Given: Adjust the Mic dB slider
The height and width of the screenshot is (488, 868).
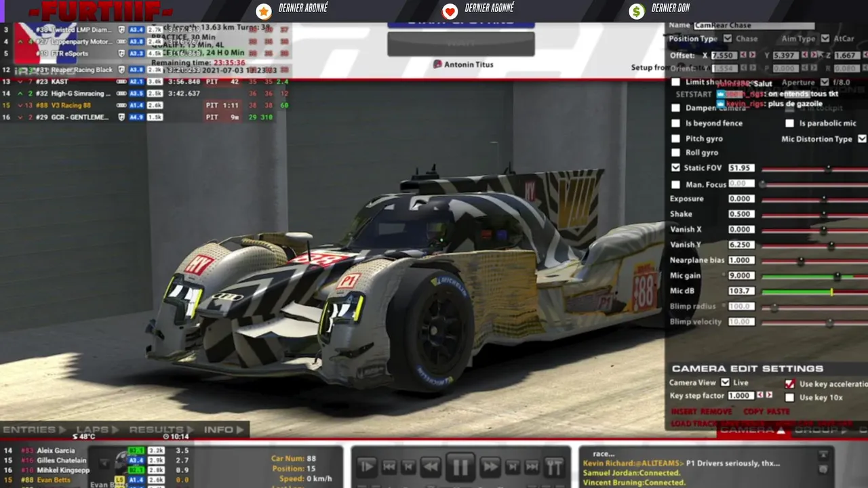Looking at the screenshot, I should (814, 291).
